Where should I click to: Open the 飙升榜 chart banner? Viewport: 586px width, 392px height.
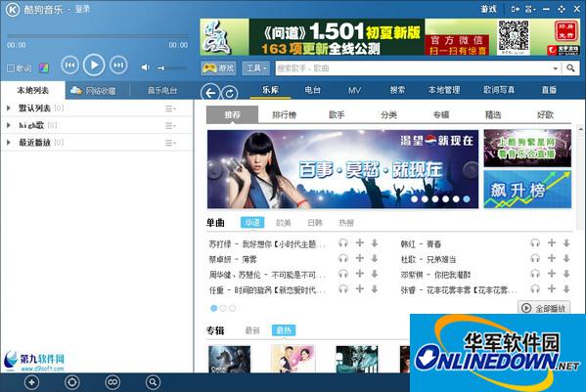[527, 190]
